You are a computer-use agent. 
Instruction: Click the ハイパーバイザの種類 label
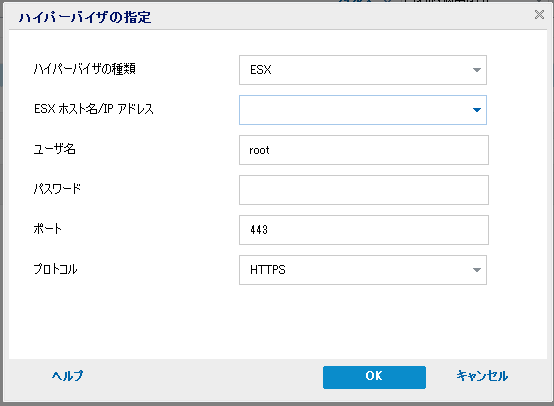pyautogui.click(x=84, y=69)
